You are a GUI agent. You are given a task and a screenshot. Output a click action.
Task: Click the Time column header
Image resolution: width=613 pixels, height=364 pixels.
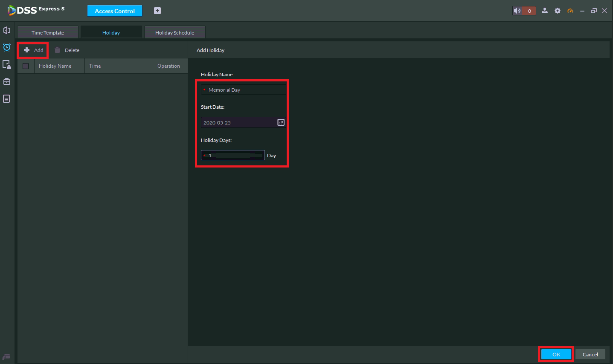point(119,66)
